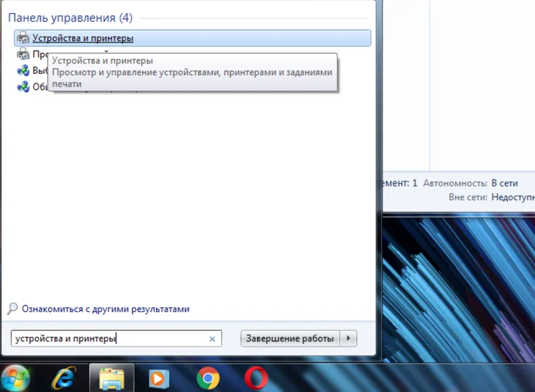Expand the shutdown options arrow
The height and width of the screenshot is (392, 535).
coord(348,338)
